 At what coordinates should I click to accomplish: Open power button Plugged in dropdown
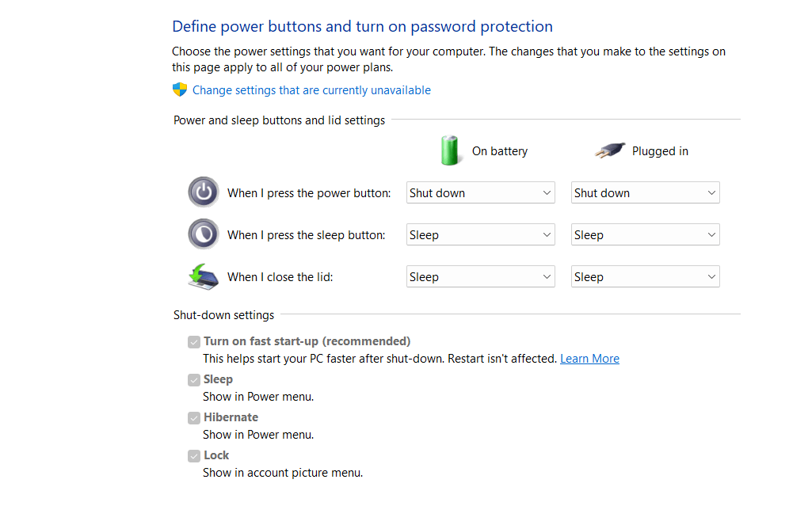[646, 192]
